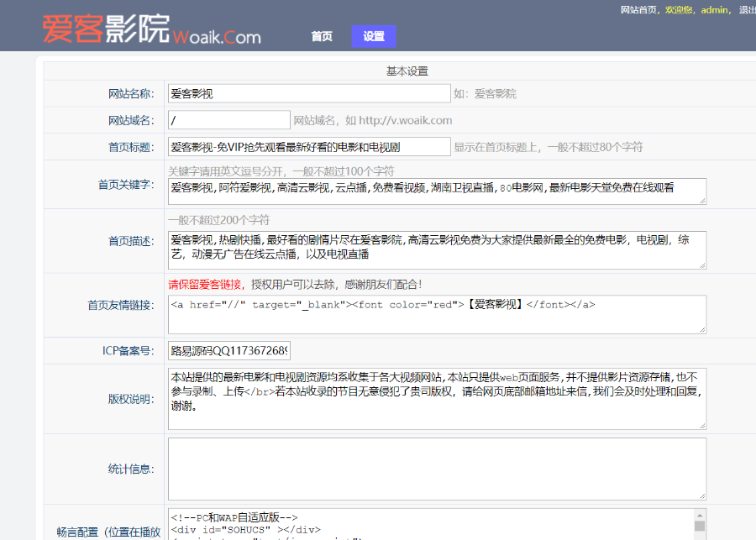
Task: Click the 网站名称: label
Action: coord(131,93)
